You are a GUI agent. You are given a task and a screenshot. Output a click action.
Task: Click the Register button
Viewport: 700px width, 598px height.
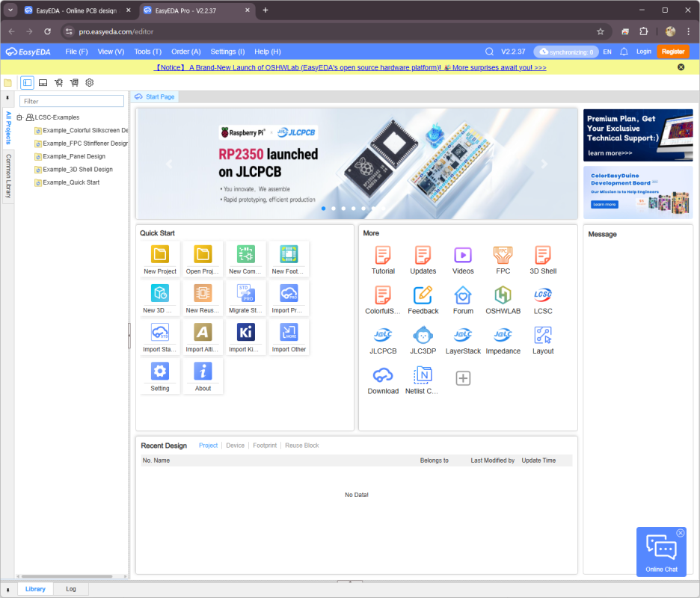pos(673,52)
